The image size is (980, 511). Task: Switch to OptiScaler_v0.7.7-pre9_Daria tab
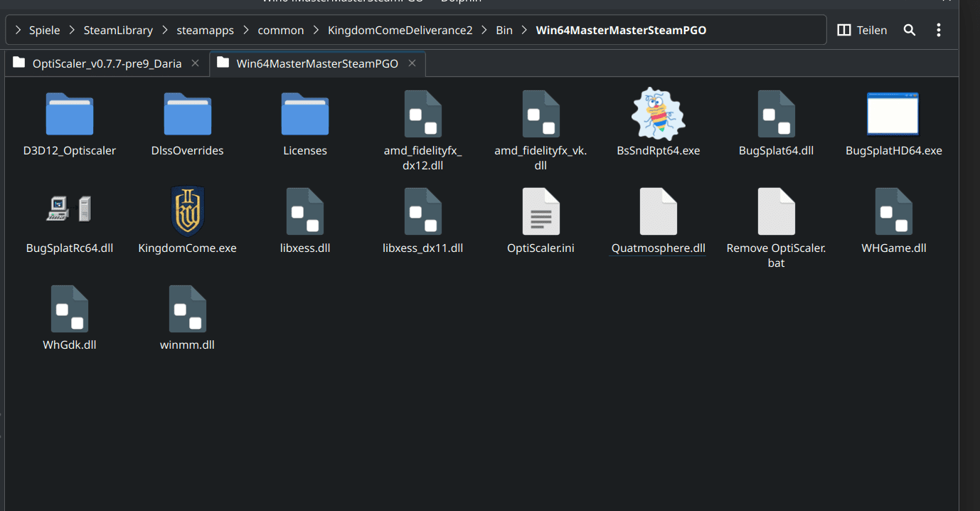click(107, 63)
